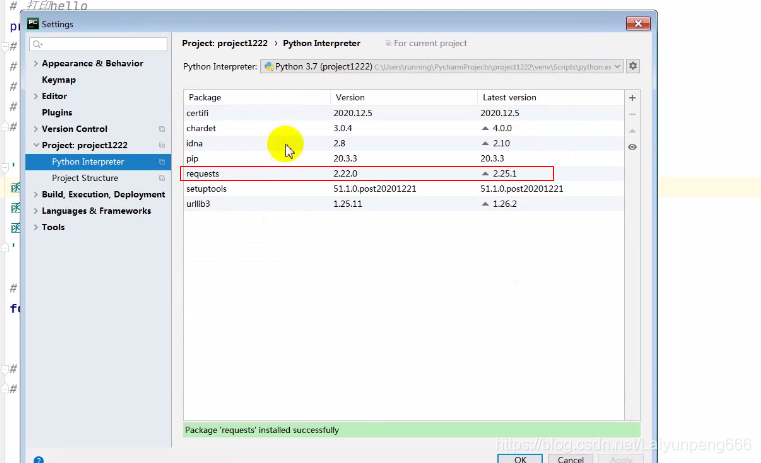The width and height of the screenshot is (761, 463).
Task: Toggle the show early releases eye icon
Action: (632, 147)
